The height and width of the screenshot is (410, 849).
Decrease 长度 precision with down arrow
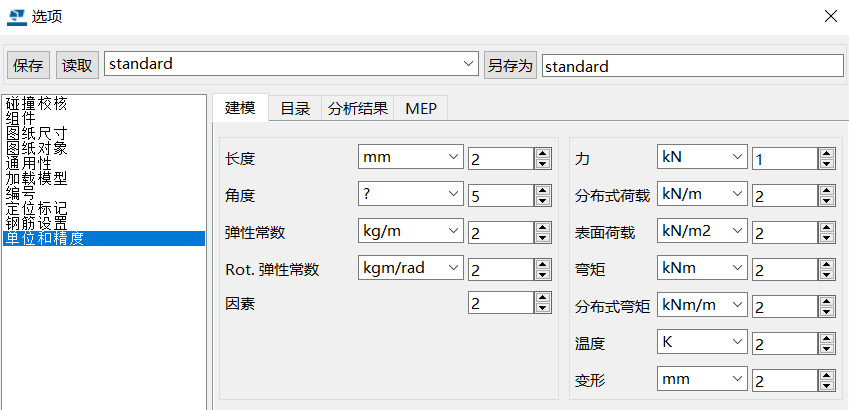tap(543, 165)
